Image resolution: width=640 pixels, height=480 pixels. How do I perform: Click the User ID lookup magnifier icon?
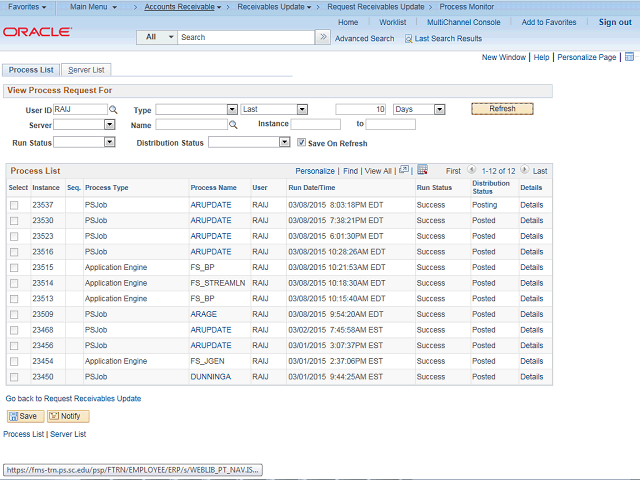pyautogui.click(x=113, y=109)
